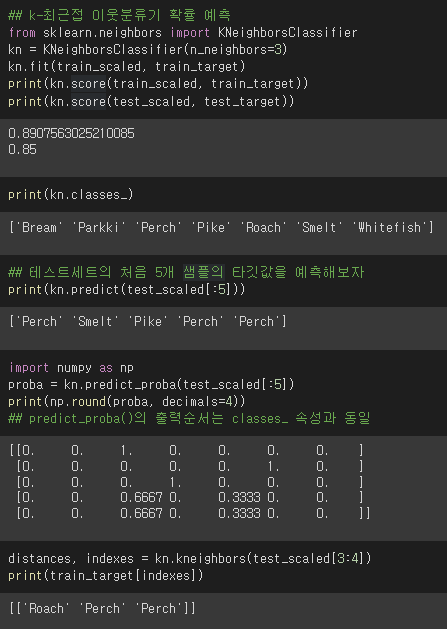Click the '1.' in the third probability row
Screen dimensions: 447x629
tap(175, 482)
